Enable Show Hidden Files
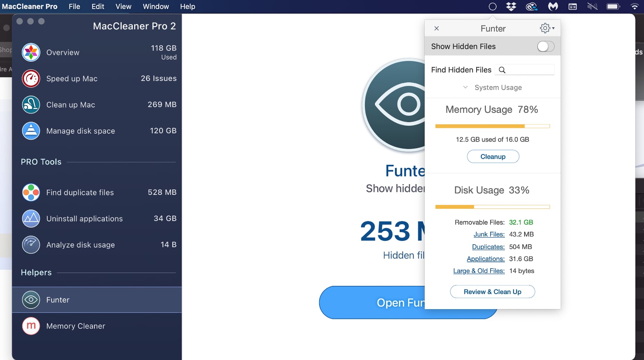Screen dimensions: 644x360 [545, 47]
